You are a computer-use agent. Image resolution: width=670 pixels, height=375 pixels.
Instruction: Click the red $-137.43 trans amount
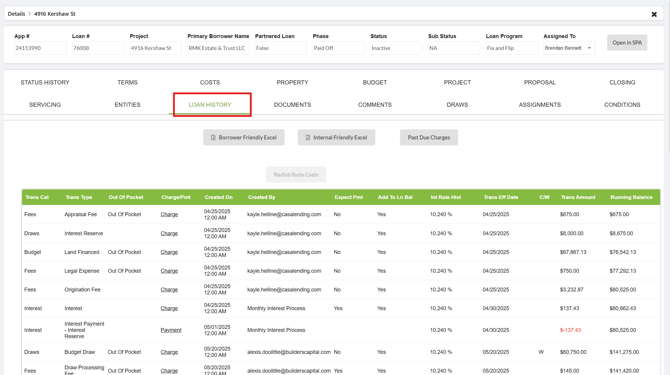tap(570, 330)
